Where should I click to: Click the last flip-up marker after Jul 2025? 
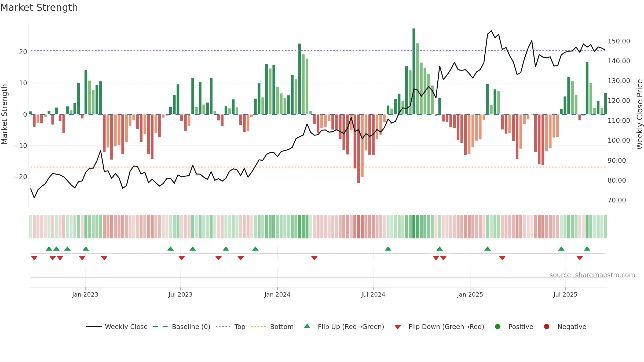[x=587, y=249]
